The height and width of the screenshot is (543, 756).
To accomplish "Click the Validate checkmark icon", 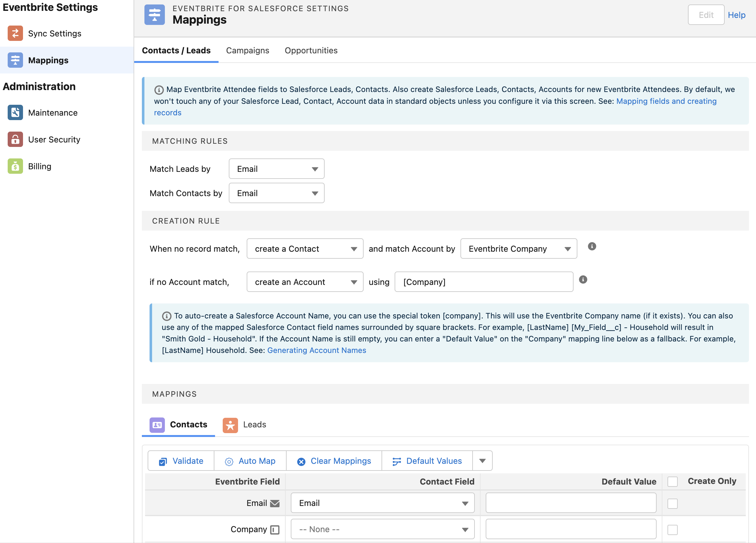I will pos(163,461).
